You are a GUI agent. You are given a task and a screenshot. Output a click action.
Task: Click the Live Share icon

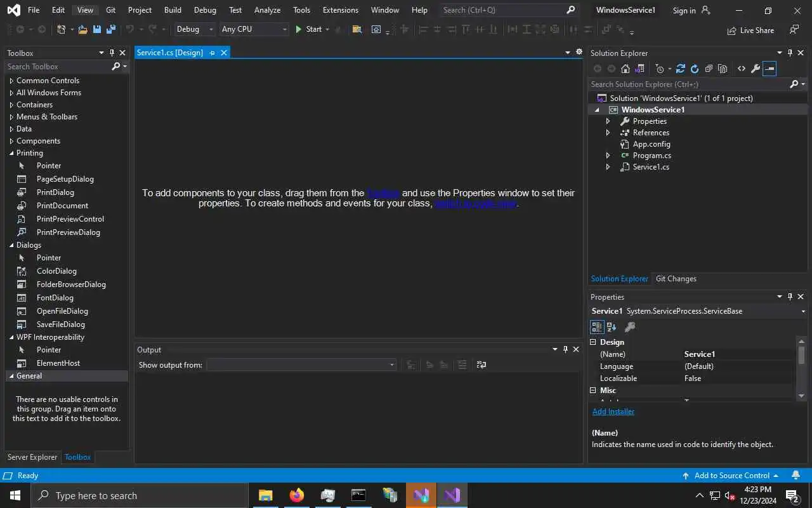[731, 30]
